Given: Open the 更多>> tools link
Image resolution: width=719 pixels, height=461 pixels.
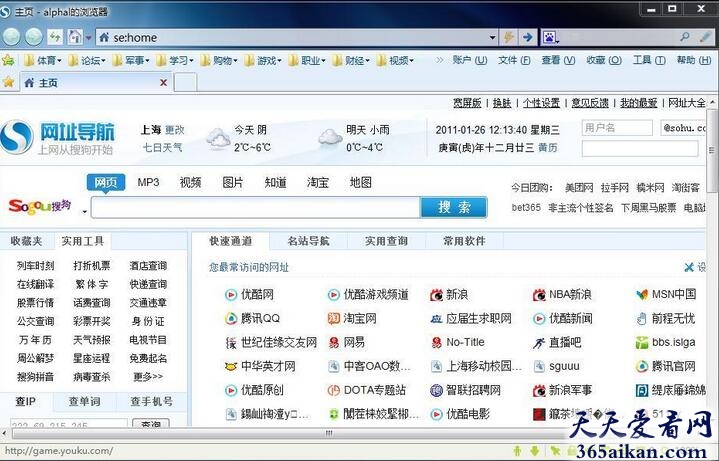Looking at the screenshot, I should [148, 377].
